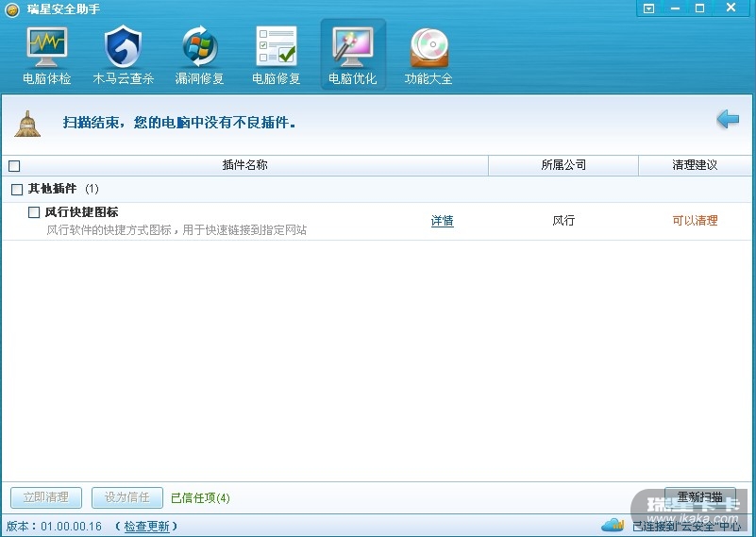
Task: Select 电脑优化 optimization wand icon
Action: pyautogui.click(x=353, y=55)
